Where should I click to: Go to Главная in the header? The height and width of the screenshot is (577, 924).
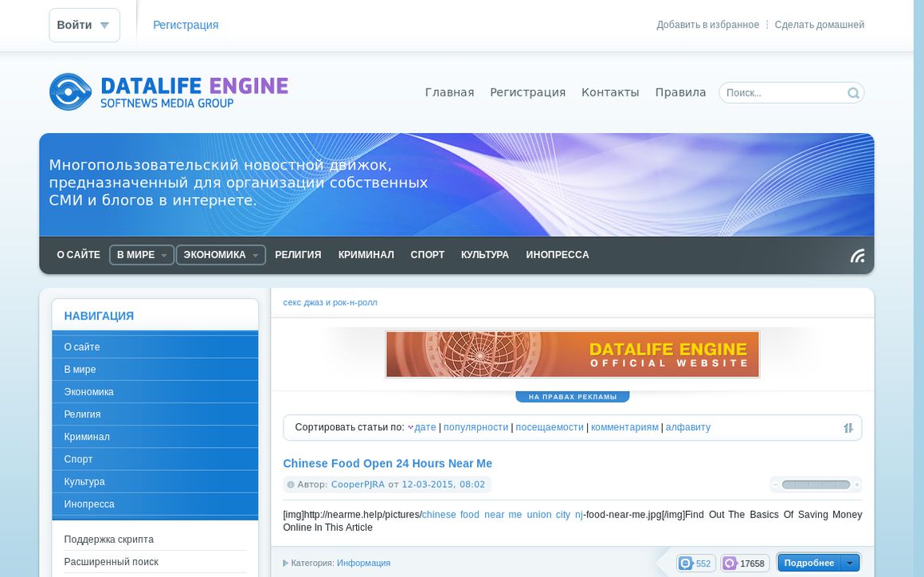tap(449, 92)
